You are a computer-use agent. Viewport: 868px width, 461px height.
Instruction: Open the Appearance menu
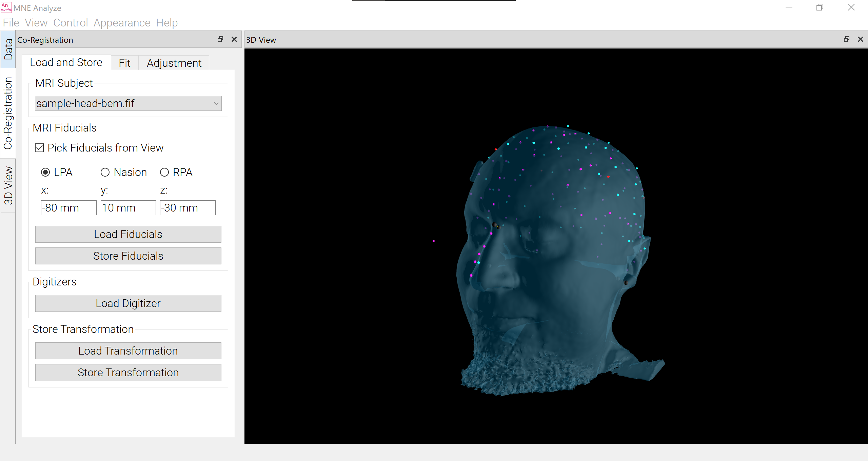pos(122,23)
